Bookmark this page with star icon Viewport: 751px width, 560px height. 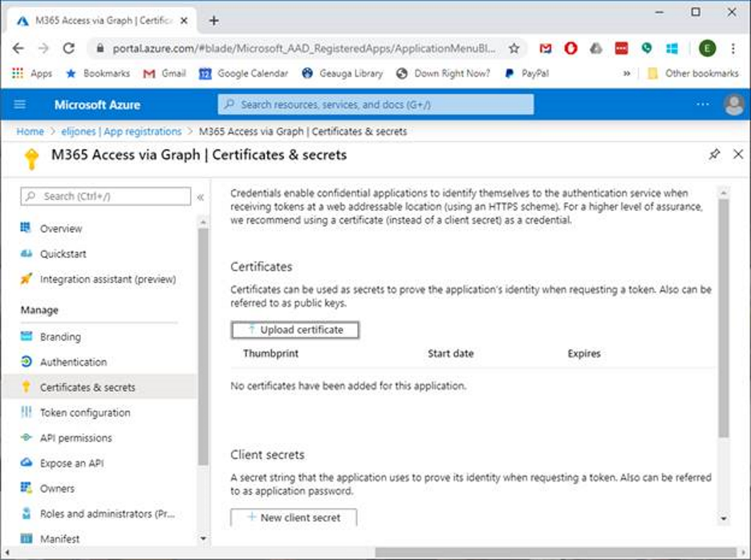(514, 48)
